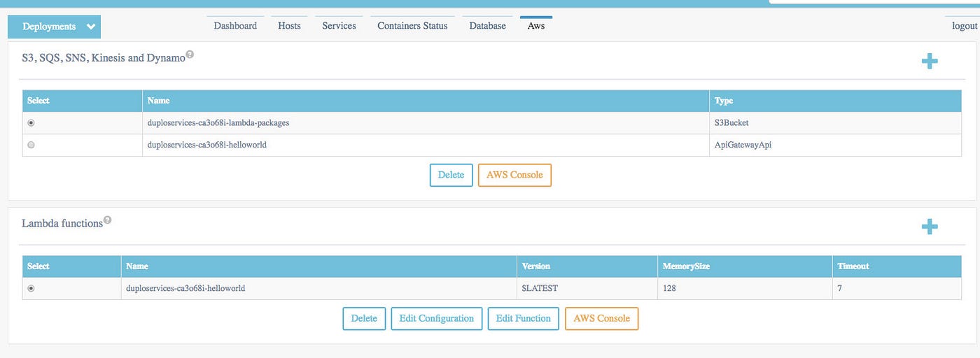The height and width of the screenshot is (358, 980).
Task: Click the logout link
Action: [964, 26]
